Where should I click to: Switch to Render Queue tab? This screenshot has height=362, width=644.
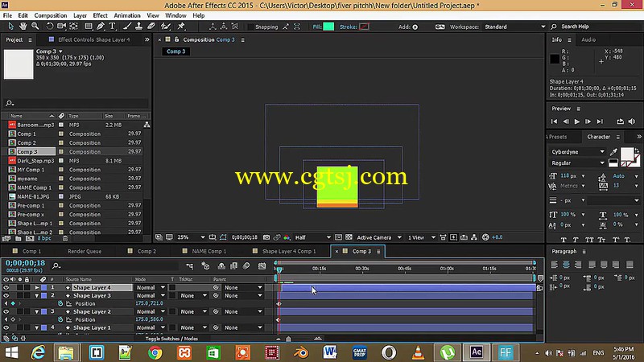pyautogui.click(x=85, y=251)
